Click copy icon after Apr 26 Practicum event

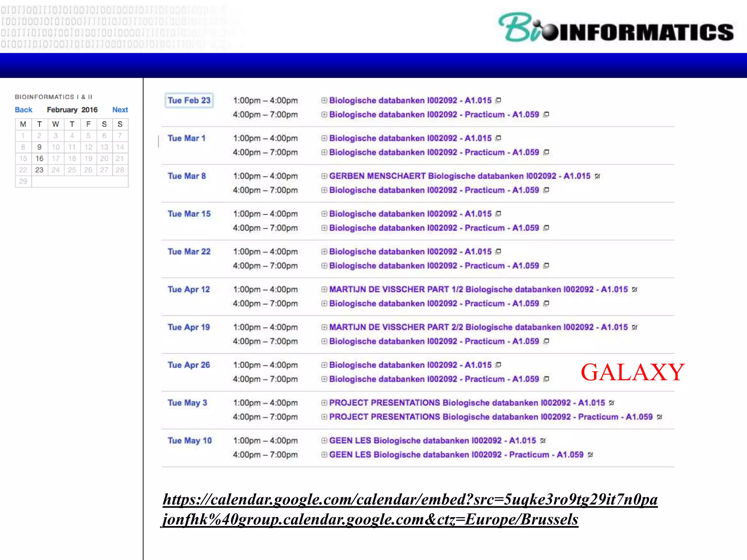click(546, 379)
